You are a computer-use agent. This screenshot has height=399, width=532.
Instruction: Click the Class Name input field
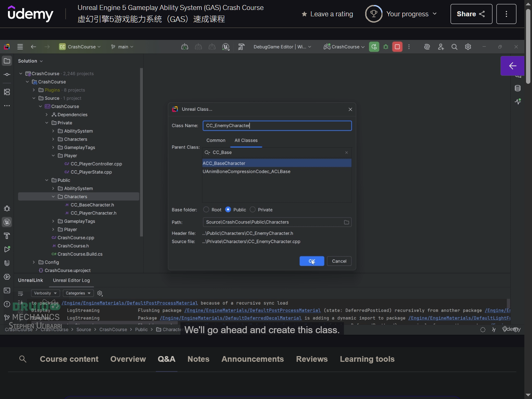pos(277,126)
